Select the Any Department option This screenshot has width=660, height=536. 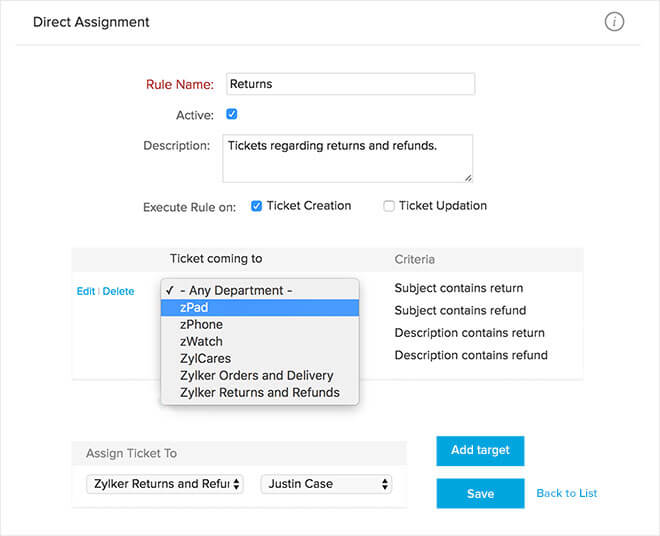click(259, 291)
